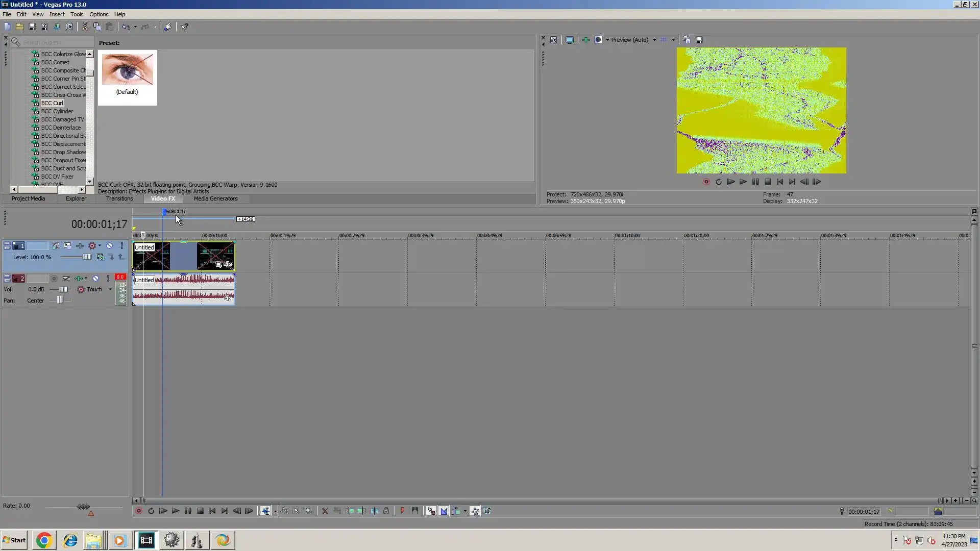Open edit tool selector dropdown arrow

point(275,511)
